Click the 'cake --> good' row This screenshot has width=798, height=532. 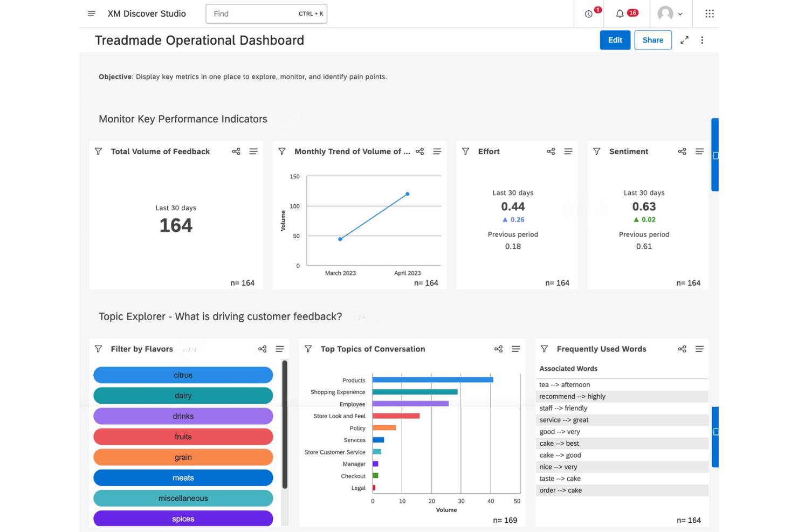tap(622, 455)
